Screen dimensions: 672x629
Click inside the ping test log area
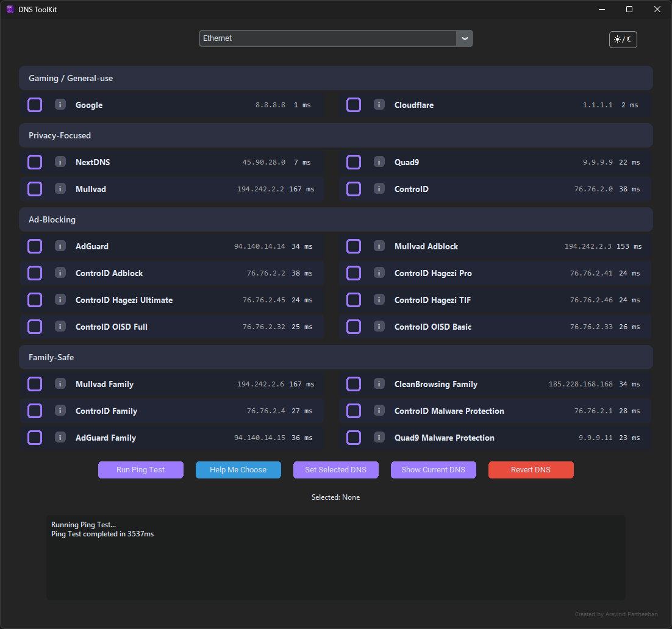336,558
